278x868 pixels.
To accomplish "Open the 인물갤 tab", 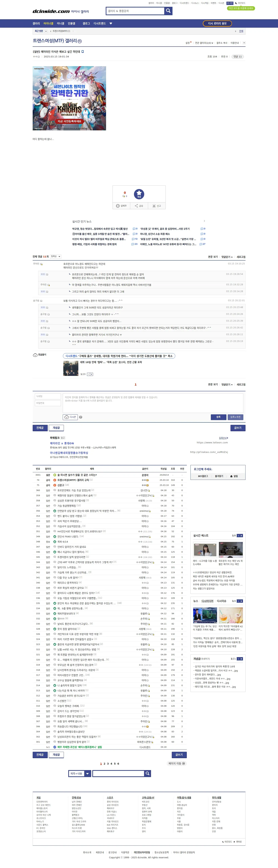I will click(x=72, y=24).
